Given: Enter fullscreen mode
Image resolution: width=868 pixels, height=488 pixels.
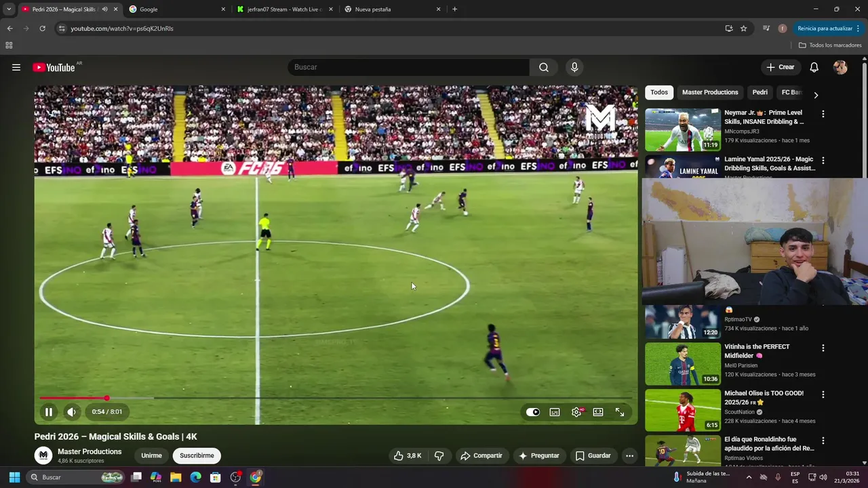Looking at the screenshot, I should (x=620, y=412).
